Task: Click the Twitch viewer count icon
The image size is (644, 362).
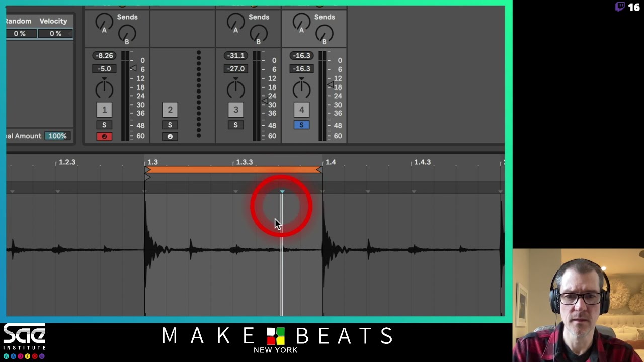Action: click(620, 7)
